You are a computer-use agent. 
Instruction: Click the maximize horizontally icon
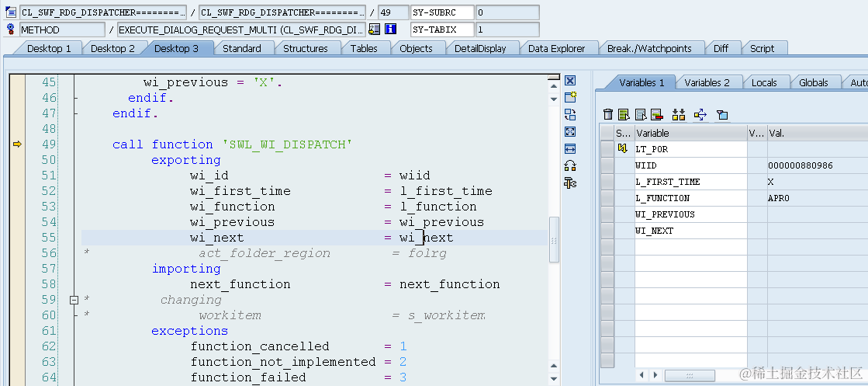[x=570, y=148]
